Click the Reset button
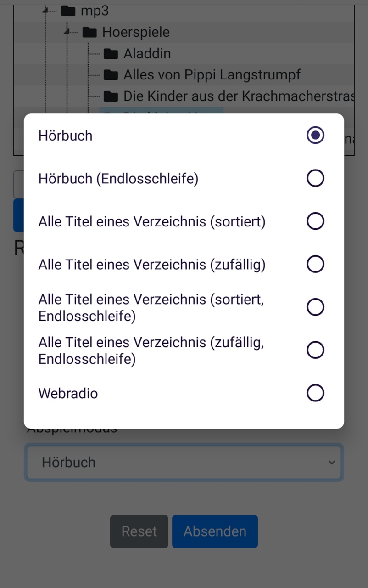368x588 pixels. point(139,531)
